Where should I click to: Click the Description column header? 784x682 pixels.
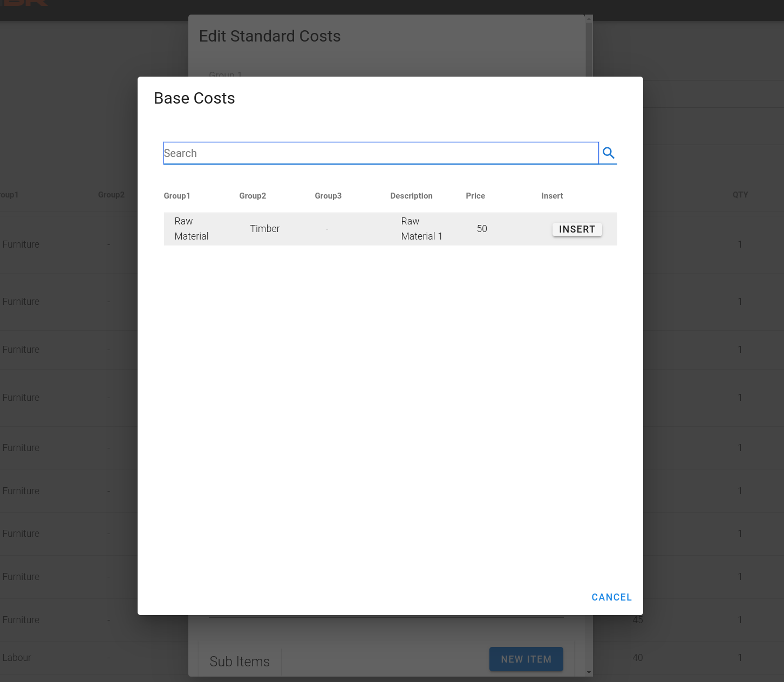411,196
